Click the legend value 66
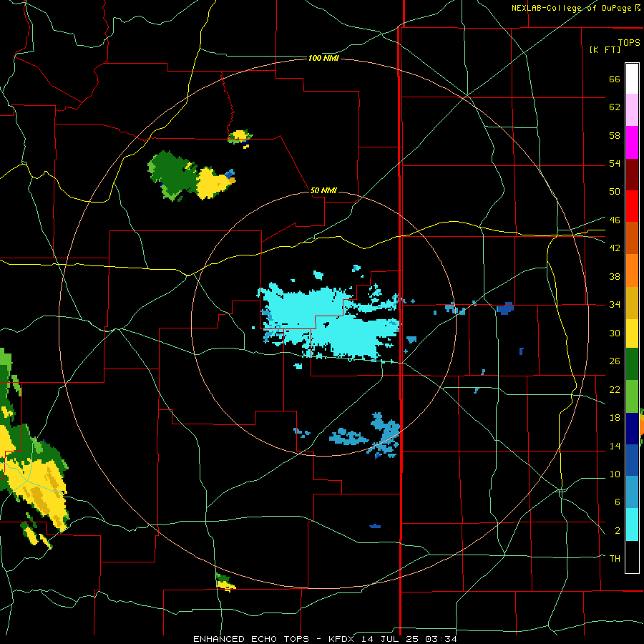 tap(615, 79)
